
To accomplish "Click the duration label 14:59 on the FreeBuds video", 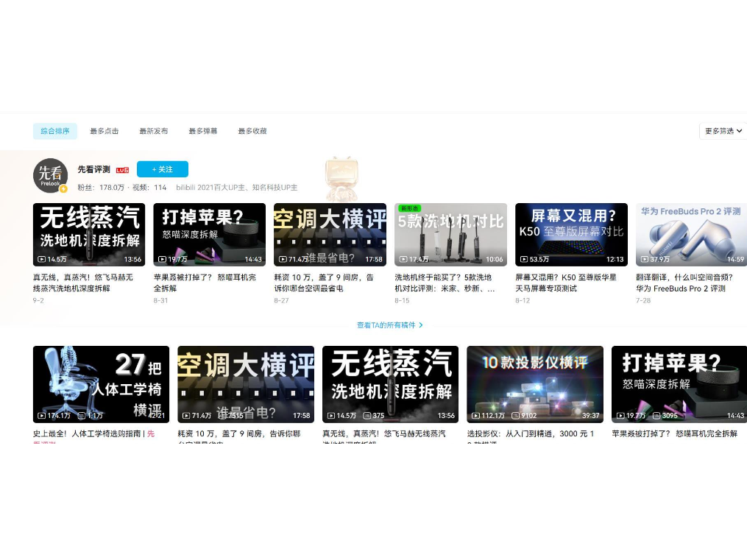I will pyautogui.click(x=737, y=259).
